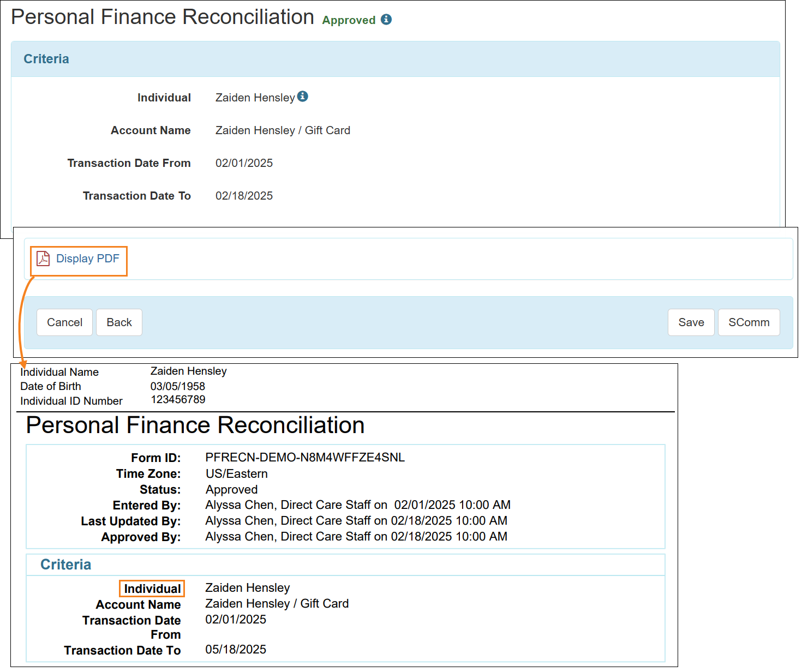Click the green Approved status label

coord(349,20)
